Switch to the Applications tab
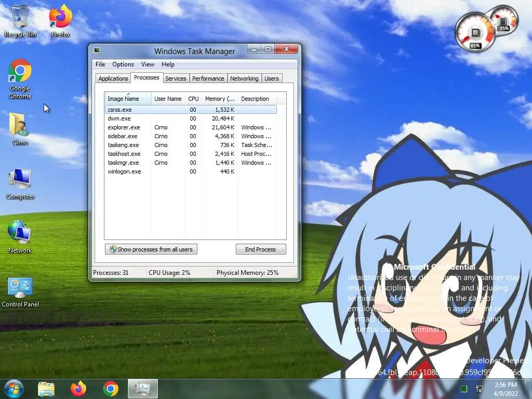 pyautogui.click(x=113, y=78)
